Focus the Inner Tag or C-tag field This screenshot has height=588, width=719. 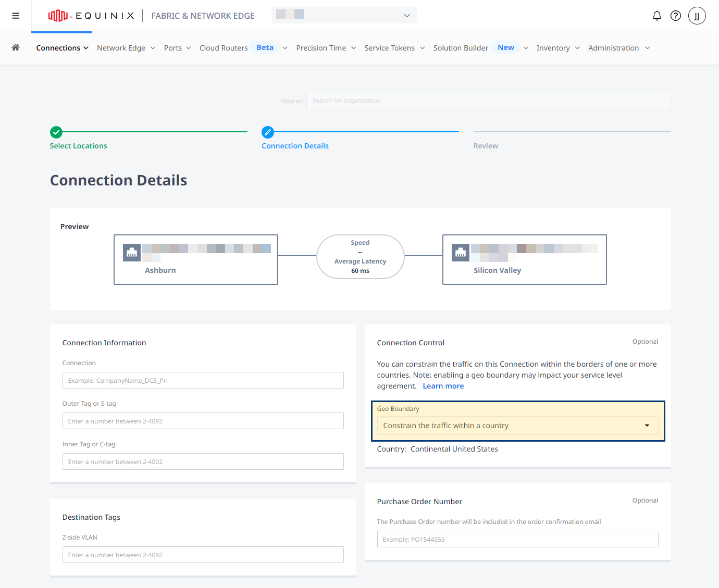203,461
